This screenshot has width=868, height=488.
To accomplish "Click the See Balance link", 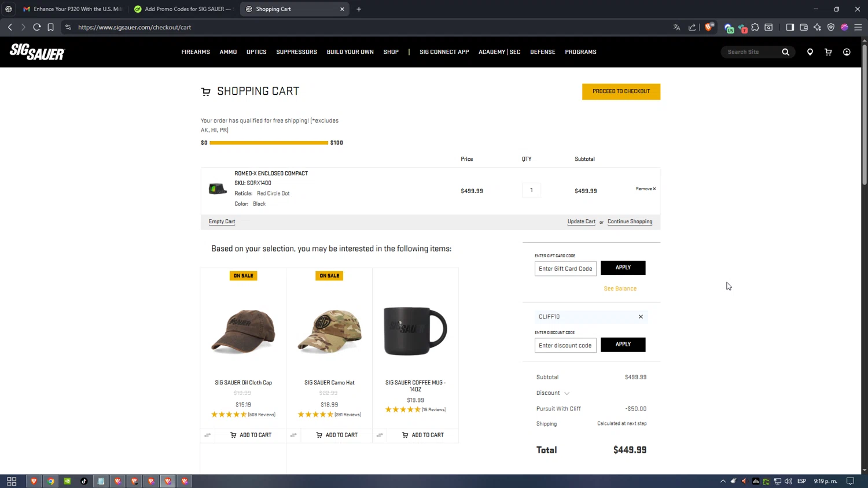I will 620,289.
